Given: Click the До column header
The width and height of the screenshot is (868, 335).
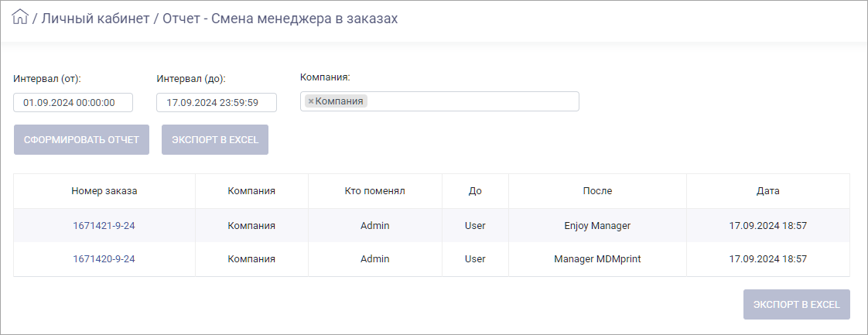Looking at the screenshot, I should point(475,191).
